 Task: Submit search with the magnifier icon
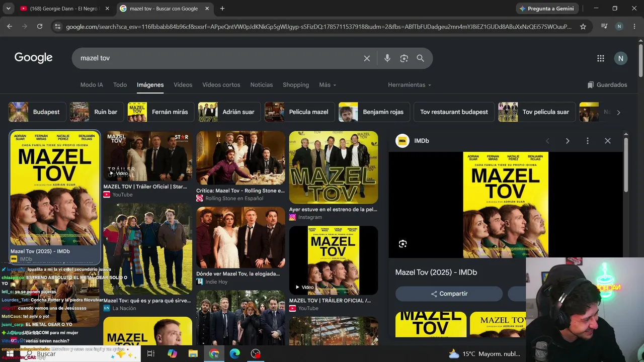click(x=421, y=58)
